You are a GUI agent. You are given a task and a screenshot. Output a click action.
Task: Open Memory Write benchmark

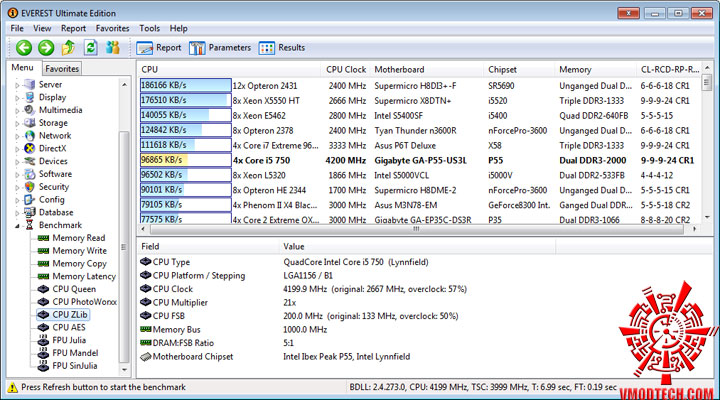pos(72,251)
